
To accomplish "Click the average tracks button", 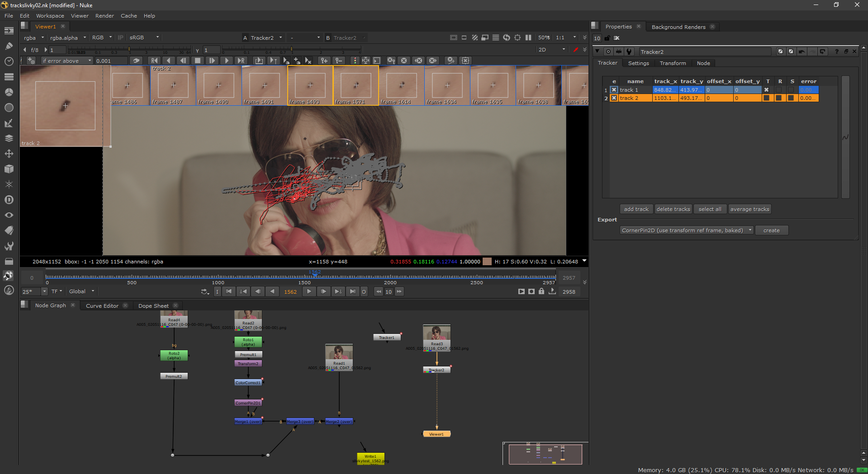I will pyautogui.click(x=749, y=209).
